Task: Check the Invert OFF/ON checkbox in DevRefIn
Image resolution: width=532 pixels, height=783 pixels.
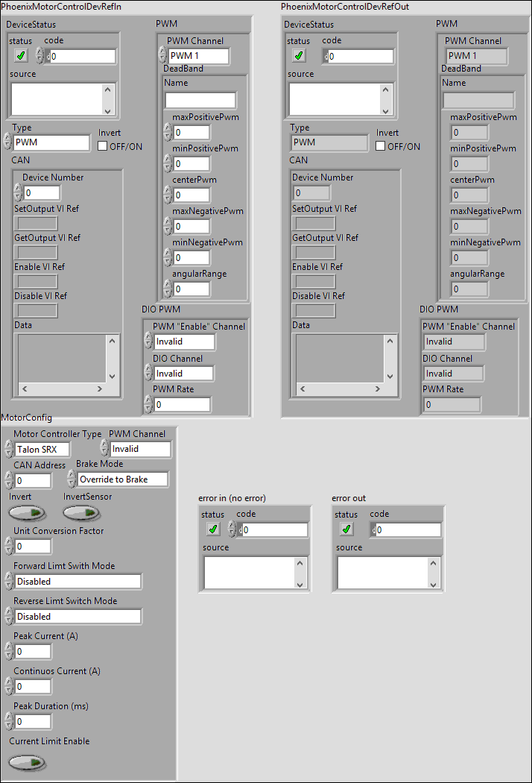Action: coord(103,146)
